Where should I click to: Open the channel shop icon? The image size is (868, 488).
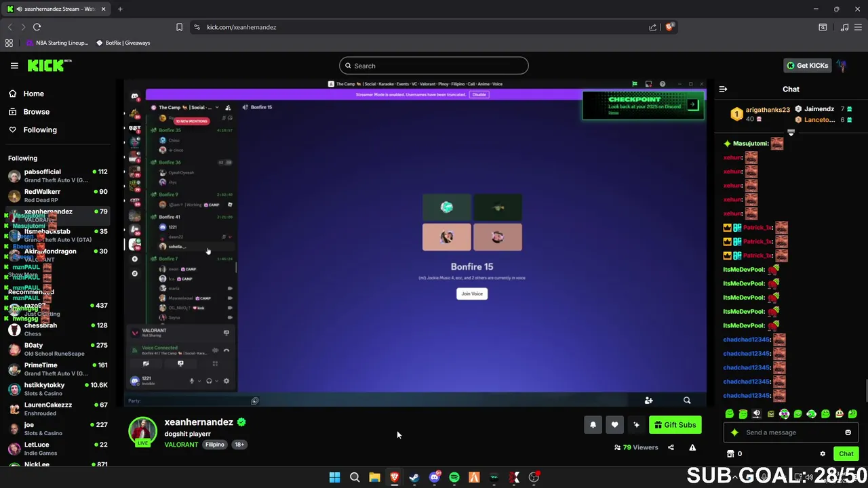pos(730,454)
